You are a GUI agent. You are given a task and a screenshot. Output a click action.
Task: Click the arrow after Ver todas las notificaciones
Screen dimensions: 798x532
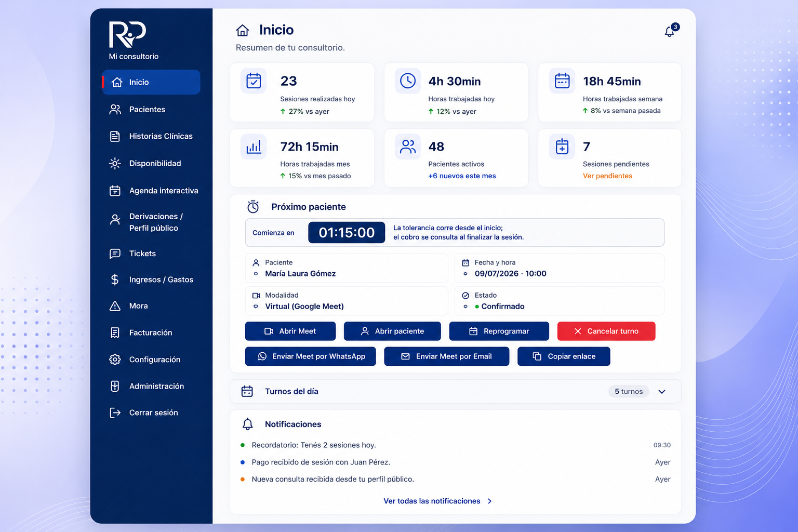pyautogui.click(x=489, y=501)
